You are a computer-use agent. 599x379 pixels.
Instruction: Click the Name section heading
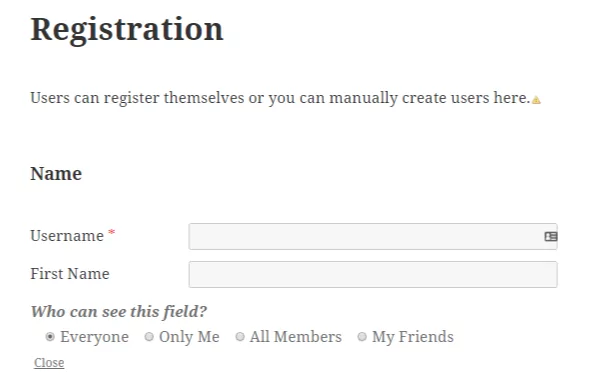56,174
